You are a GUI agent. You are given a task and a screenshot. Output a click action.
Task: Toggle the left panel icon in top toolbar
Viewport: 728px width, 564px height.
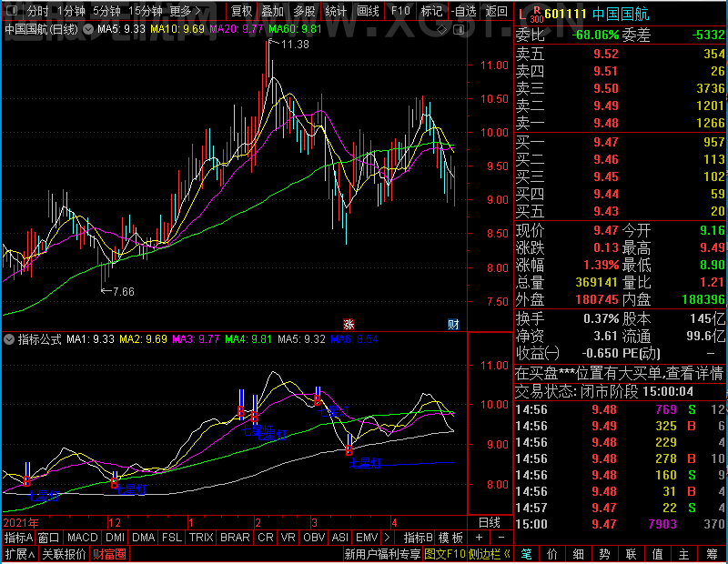click(x=12, y=10)
